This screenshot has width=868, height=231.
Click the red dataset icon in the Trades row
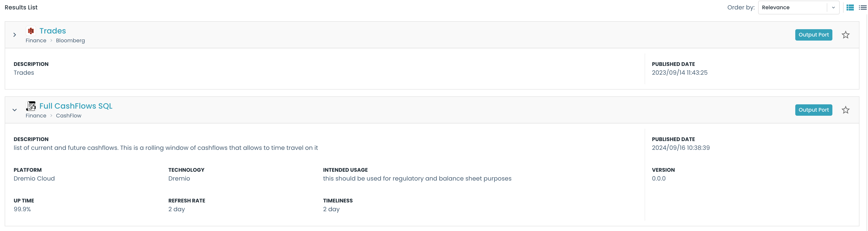31,31
